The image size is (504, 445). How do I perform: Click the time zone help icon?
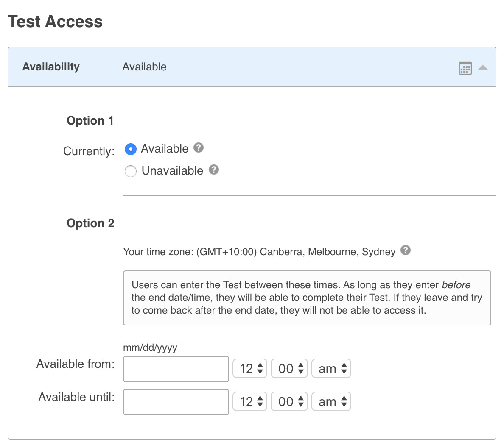(x=406, y=250)
